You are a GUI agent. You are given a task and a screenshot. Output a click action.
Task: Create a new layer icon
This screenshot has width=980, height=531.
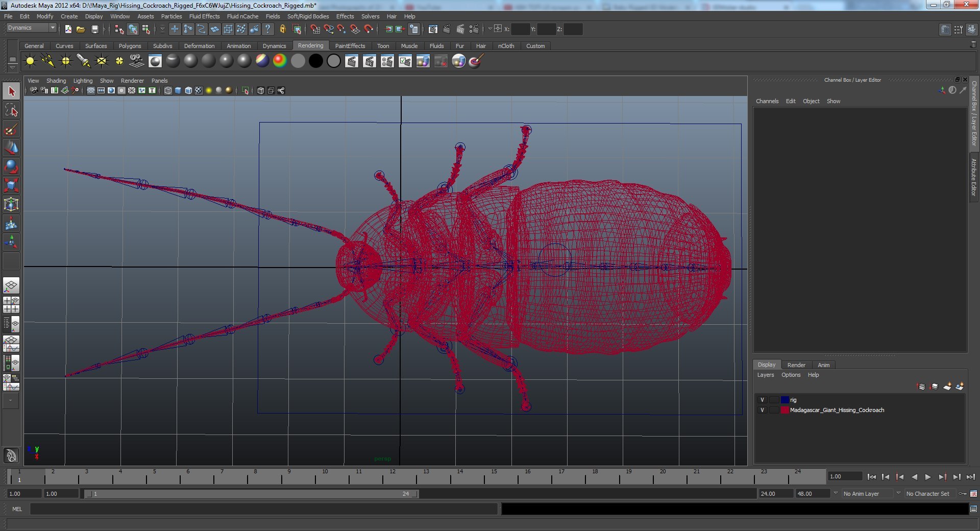947,387
